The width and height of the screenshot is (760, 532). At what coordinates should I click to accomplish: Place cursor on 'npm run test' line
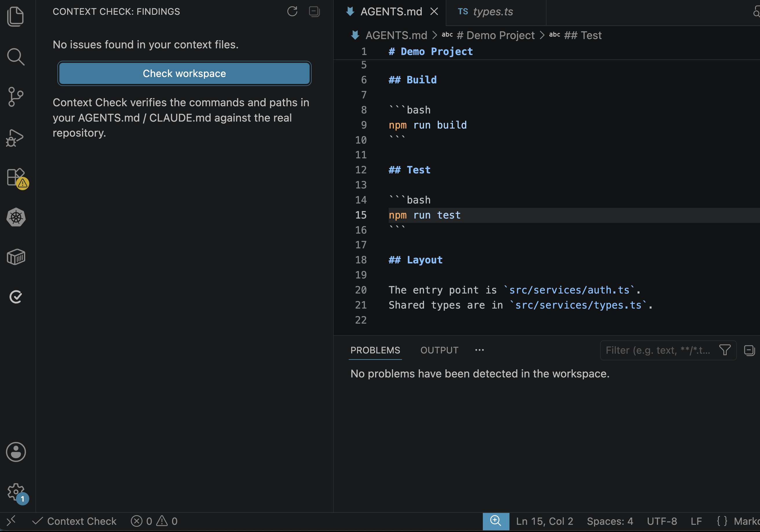424,215
